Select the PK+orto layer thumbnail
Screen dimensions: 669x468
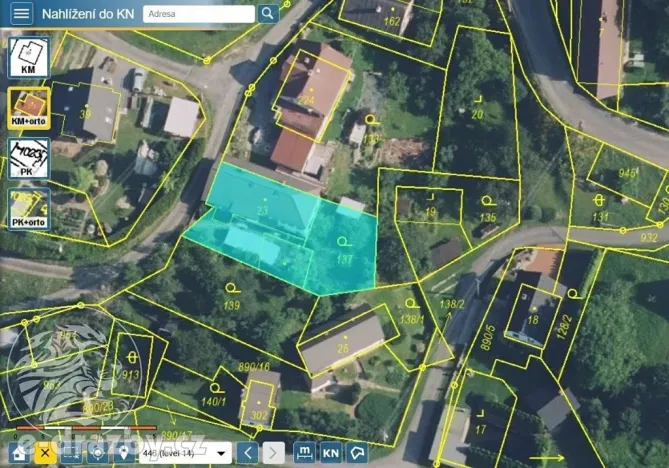pos(28,208)
